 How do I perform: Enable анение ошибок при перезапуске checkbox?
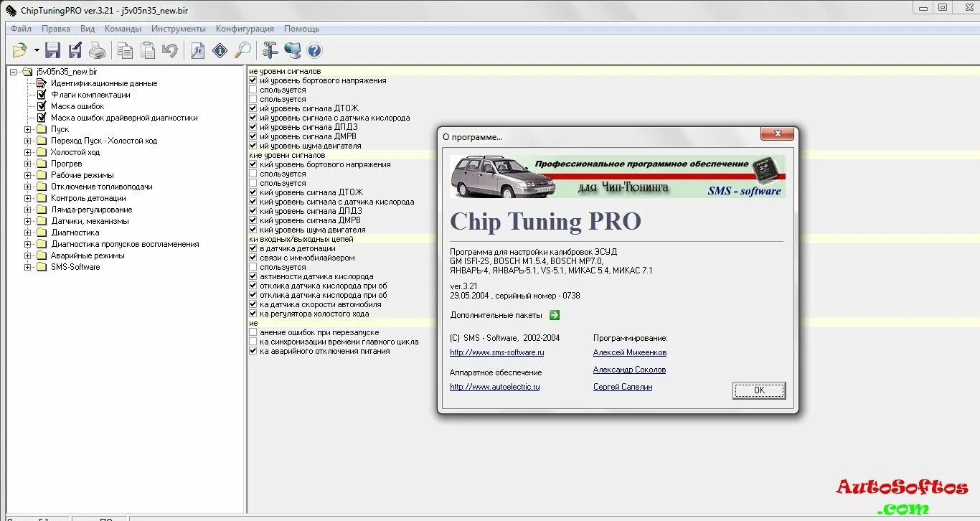253,333
